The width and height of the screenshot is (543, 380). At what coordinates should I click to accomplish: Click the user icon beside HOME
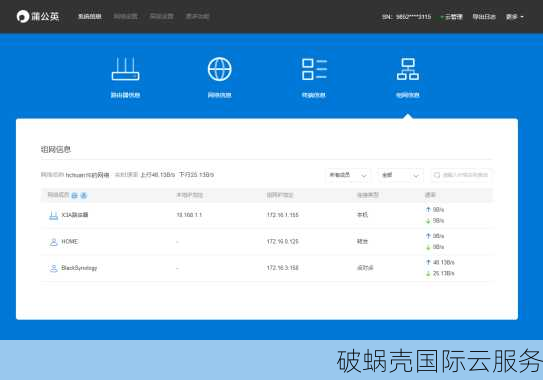(53, 242)
